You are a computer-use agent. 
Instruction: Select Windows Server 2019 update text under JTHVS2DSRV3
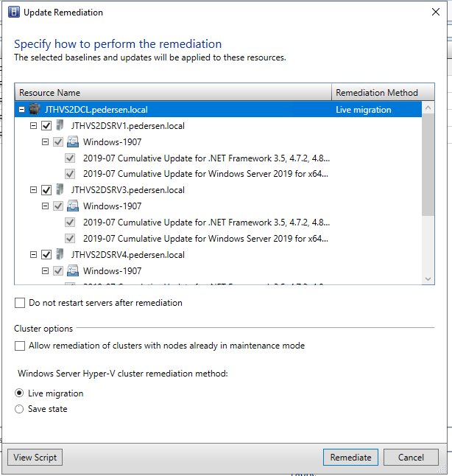tap(205, 239)
